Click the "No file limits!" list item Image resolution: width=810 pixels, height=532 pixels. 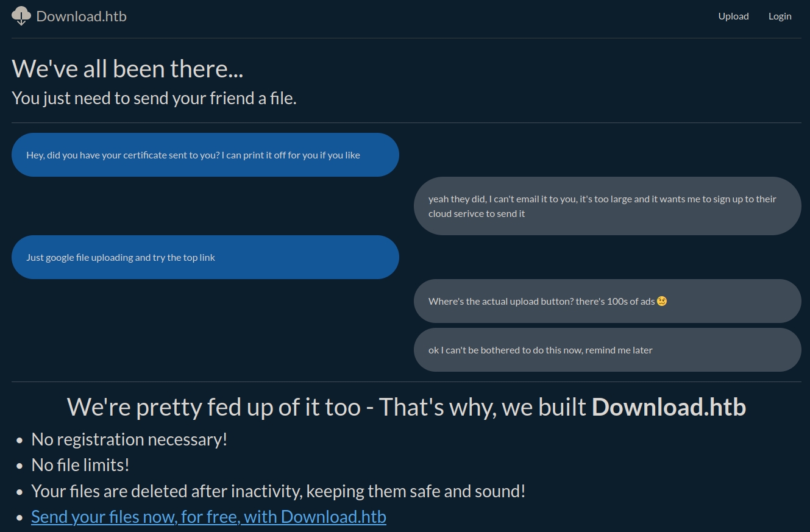click(80, 465)
